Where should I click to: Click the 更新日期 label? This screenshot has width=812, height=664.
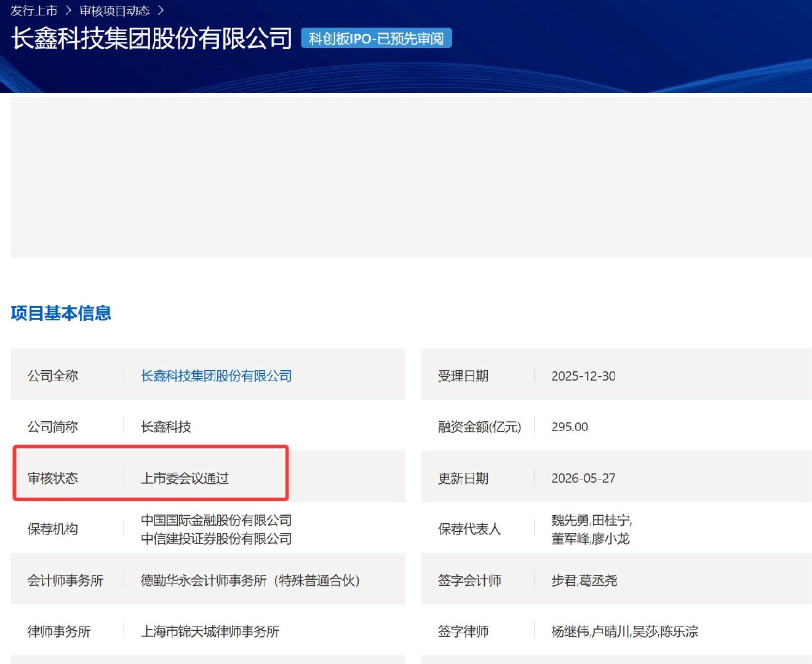click(463, 478)
